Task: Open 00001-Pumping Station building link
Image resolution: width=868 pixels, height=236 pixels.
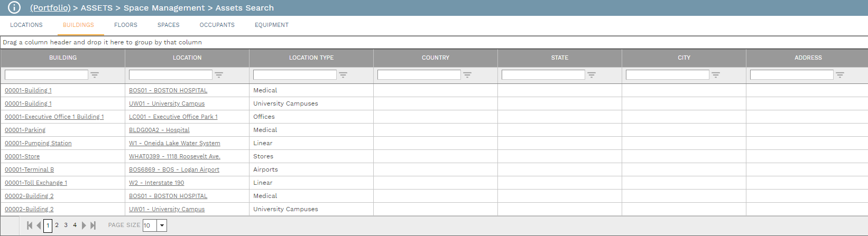Action: [38, 143]
